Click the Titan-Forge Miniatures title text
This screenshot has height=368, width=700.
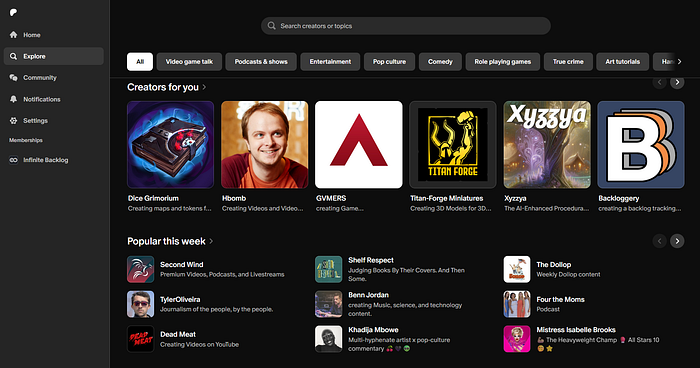pos(447,198)
